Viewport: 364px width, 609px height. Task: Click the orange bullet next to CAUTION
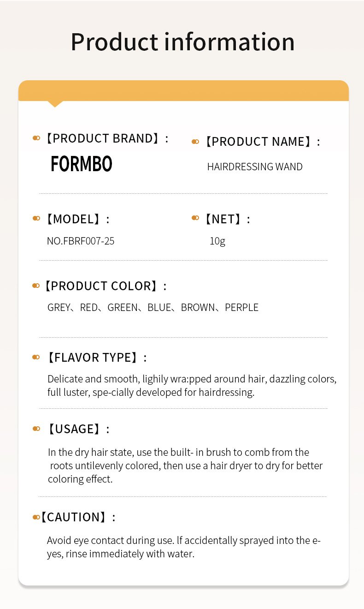[x=36, y=517]
